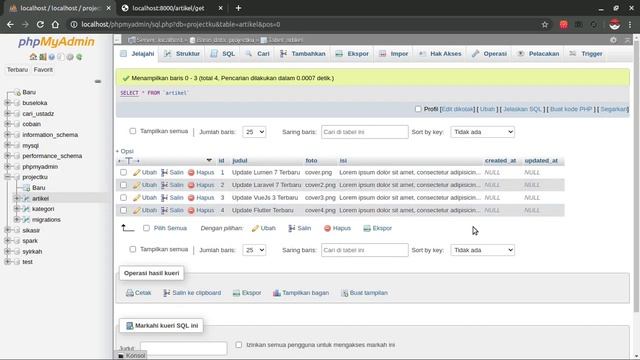Click red Hapus icon for row 4

[x=191, y=211]
